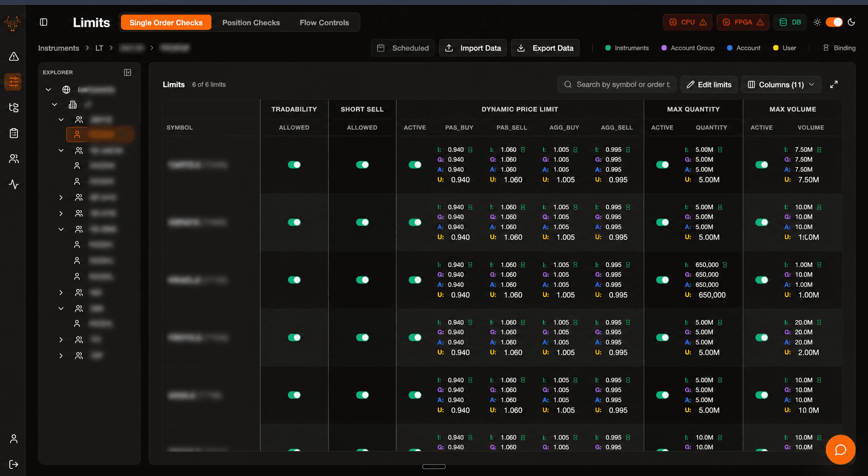The image size is (868, 476).
Task: Switch to Position Checks tab
Action: [251, 23]
